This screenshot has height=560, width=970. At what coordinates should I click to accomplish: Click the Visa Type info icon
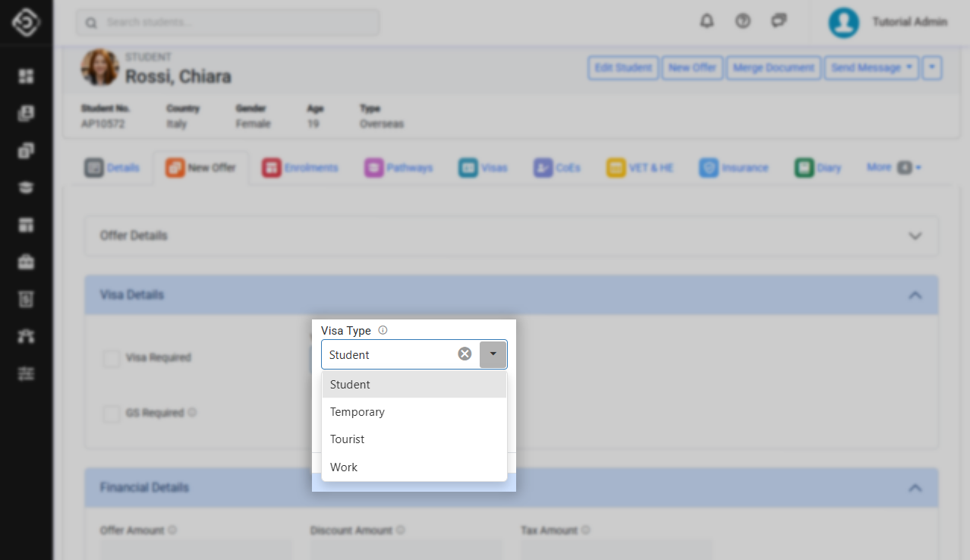pyautogui.click(x=383, y=331)
